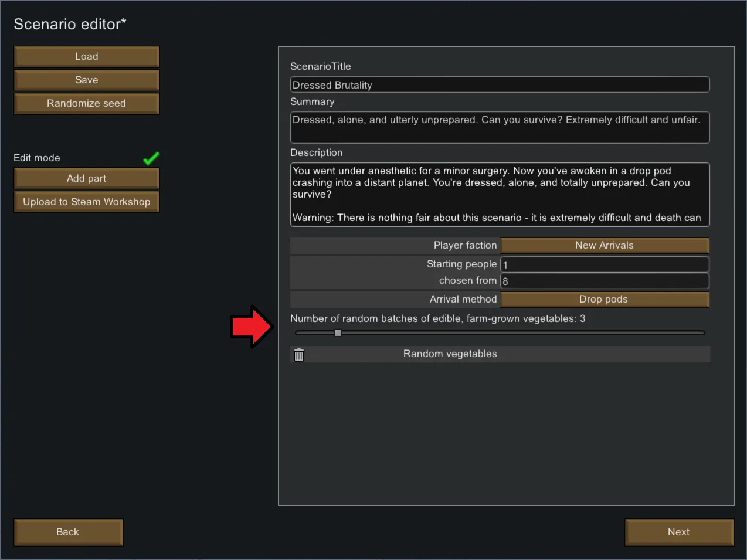Screen dimensions: 747x560
Task: Select the Random vegetables part header row
Action: tap(450, 354)
